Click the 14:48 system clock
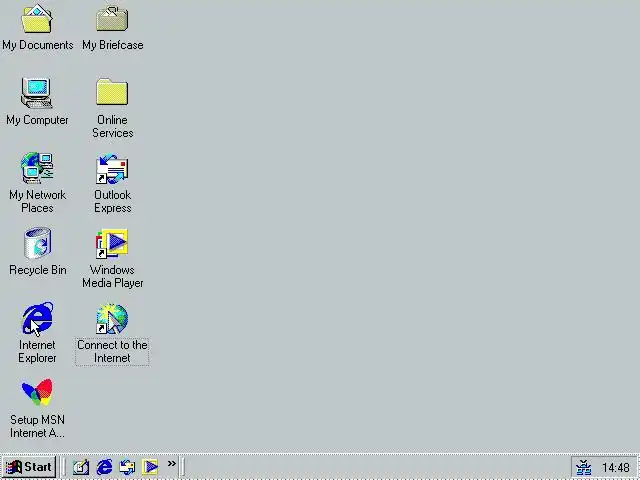The image size is (640, 480). coord(616,468)
